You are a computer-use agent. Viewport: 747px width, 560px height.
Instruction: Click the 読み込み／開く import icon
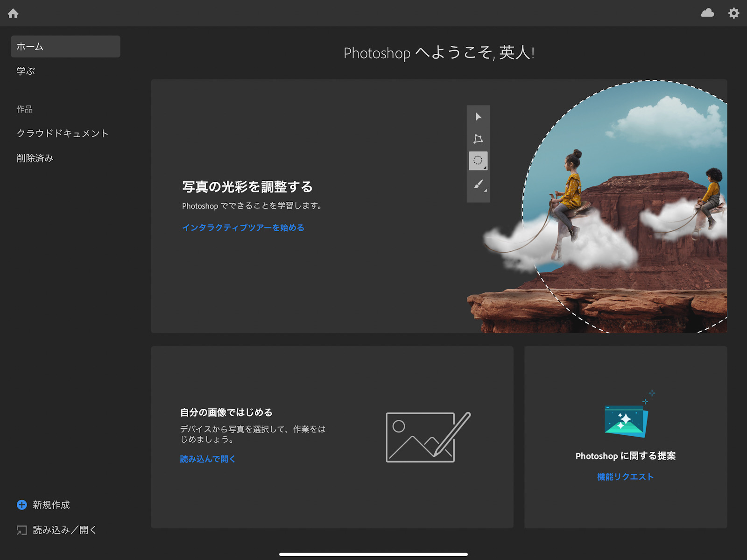pyautogui.click(x=22, y=530)
